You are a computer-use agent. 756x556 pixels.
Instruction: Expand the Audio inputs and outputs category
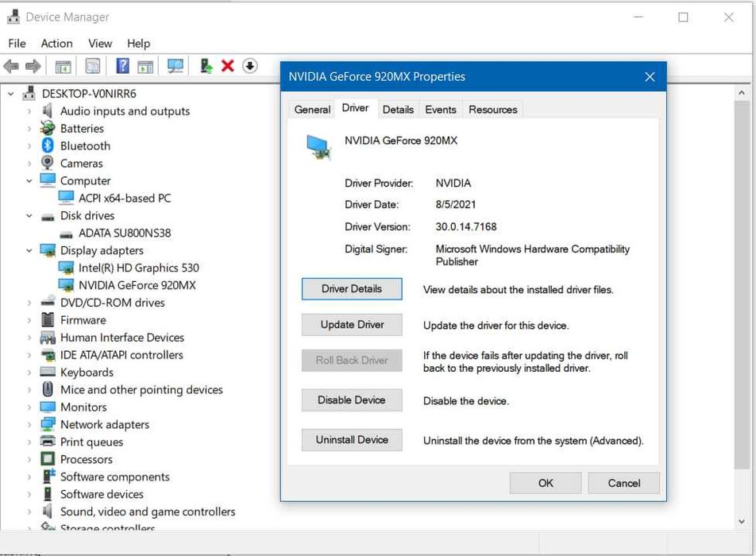(x=29, y=111)
